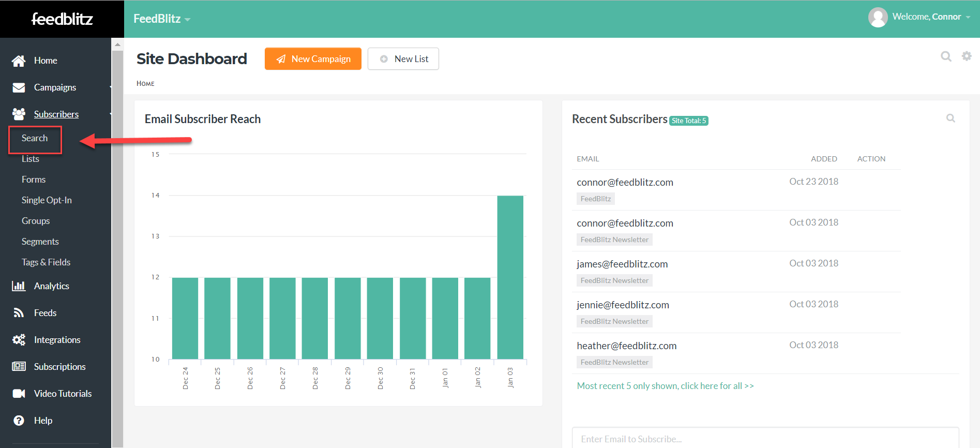
Task: Click jennie@feedblitz.com subscriber email
Action: pyautogui.click(x=623, y=305)
